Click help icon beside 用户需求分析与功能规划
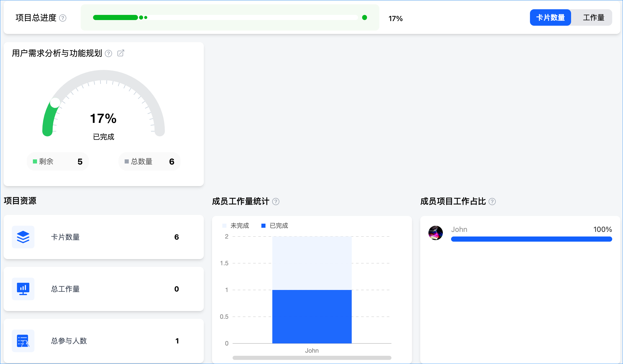The image size is (623, 364). 108,53
